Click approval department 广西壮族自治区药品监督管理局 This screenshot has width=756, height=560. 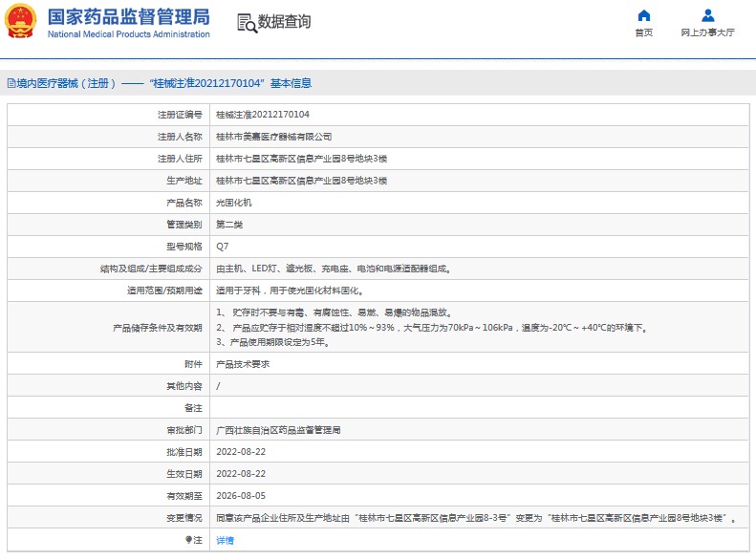click(278, 430)
